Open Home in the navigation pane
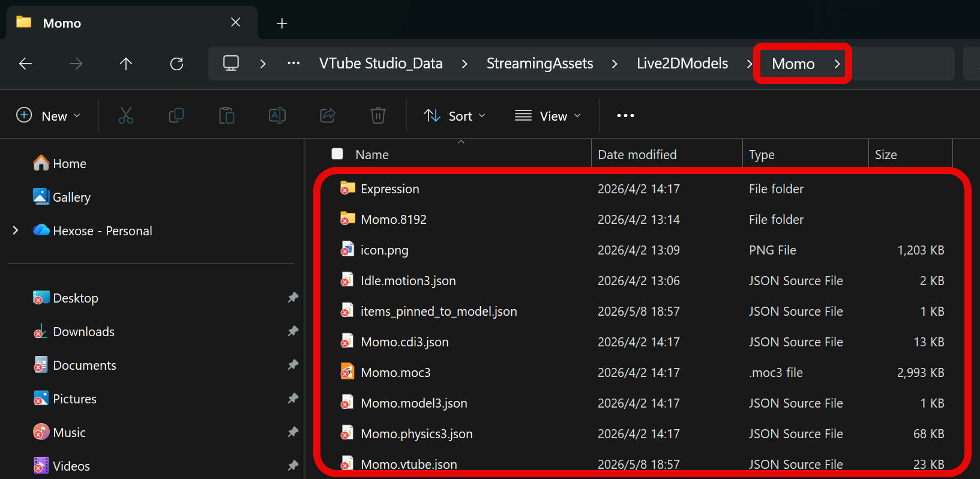980x479 pixels. click(x=60, y=163)
